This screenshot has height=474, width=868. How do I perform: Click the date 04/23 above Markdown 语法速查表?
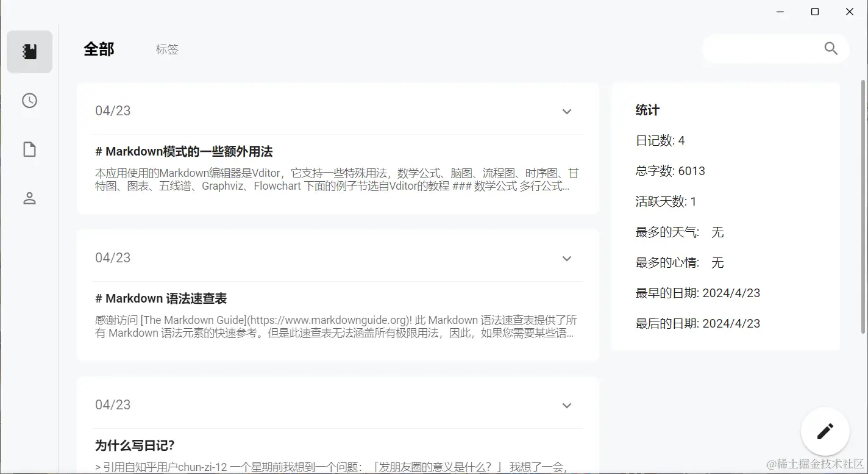click(x=113, y=257)
